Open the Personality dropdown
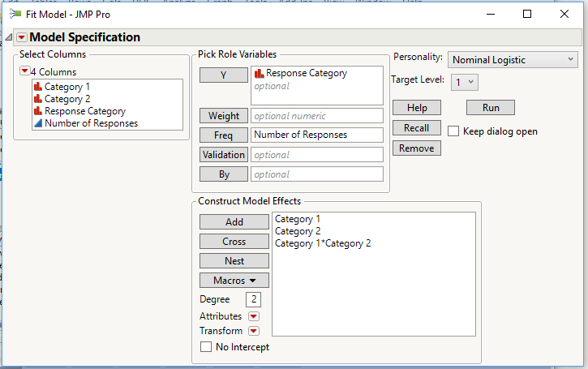The width and height of the screenshot is (588, 369). point(512,59)
